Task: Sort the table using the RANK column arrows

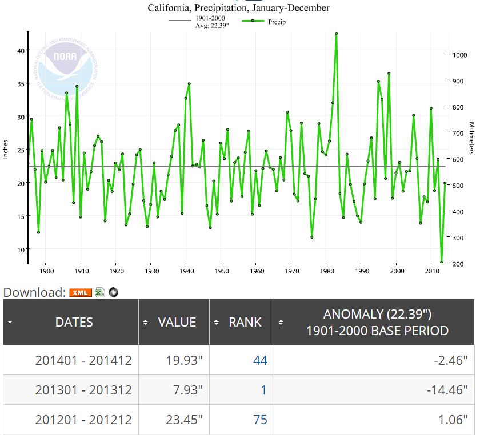Action: (x=217, y=323)
